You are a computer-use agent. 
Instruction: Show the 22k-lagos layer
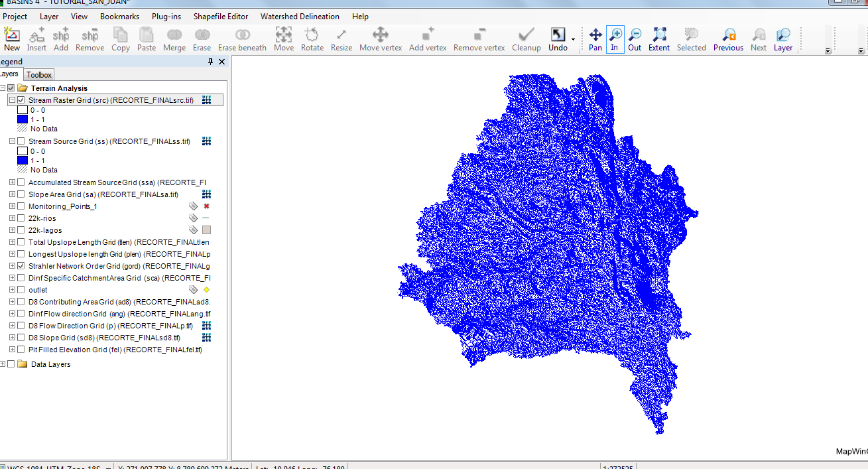[21, 230]
